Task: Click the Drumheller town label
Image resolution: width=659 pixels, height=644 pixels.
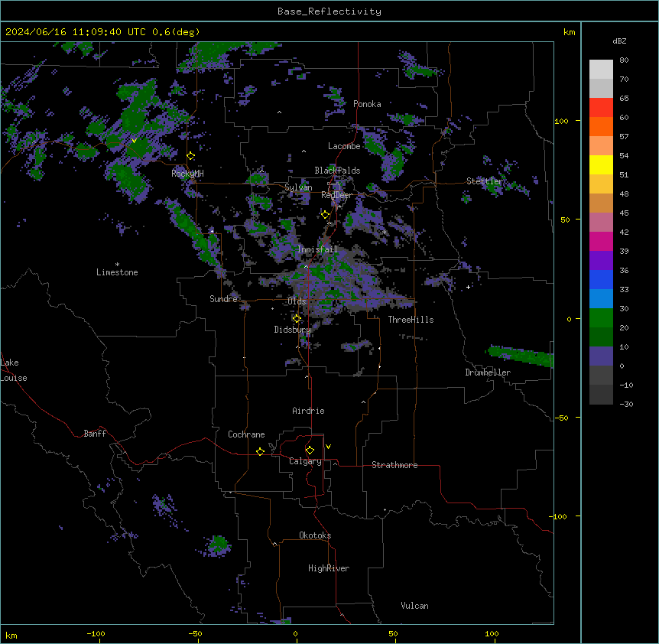Action: click(x=488, y=372)
